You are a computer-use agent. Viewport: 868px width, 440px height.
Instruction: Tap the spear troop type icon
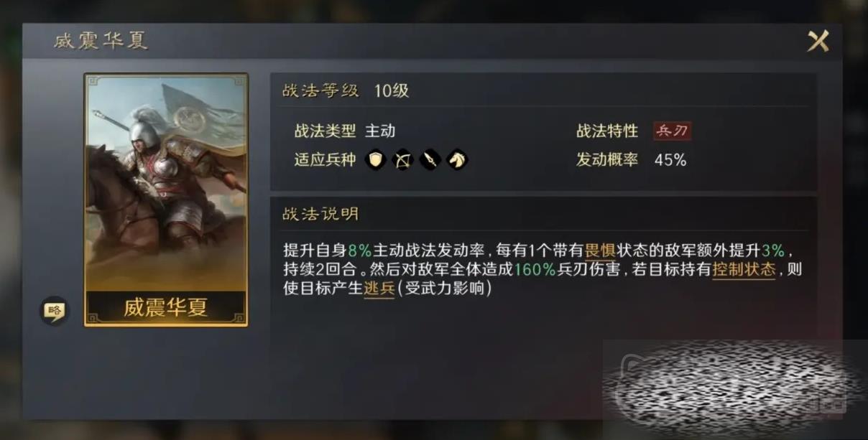(430, 159)
